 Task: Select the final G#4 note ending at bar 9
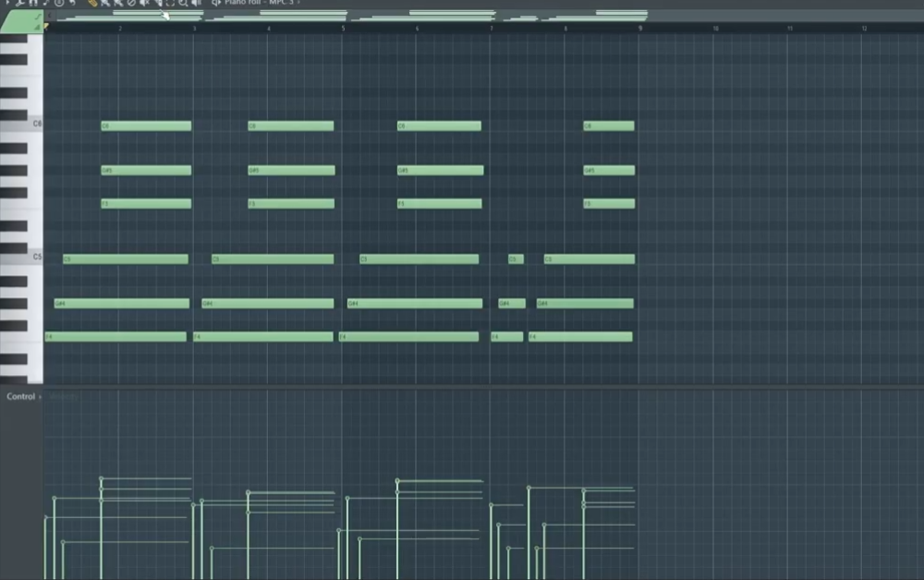[x=585, y=303]
